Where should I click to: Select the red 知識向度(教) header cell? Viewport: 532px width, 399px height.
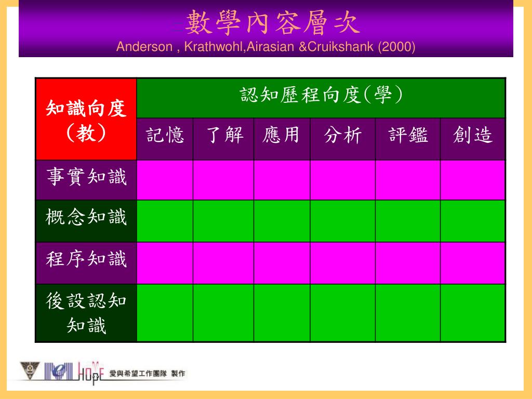[86, 119]
